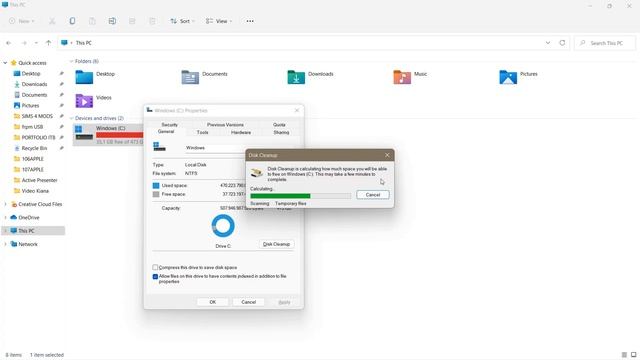The image size is (640, 360).
Task: Click the Cut toolbar icon
Action: click(x=52, y=21)
